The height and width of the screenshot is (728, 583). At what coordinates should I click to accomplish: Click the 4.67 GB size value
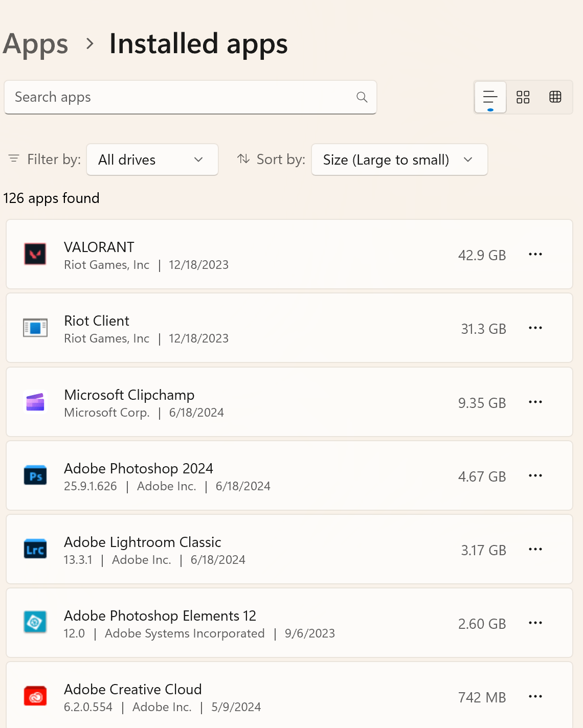482,476
